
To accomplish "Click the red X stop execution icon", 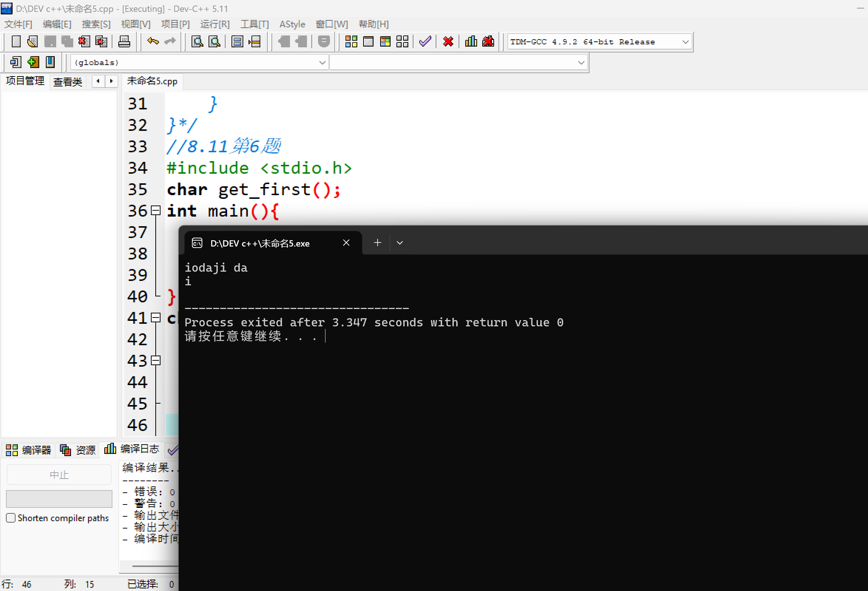I will (448, 41).
